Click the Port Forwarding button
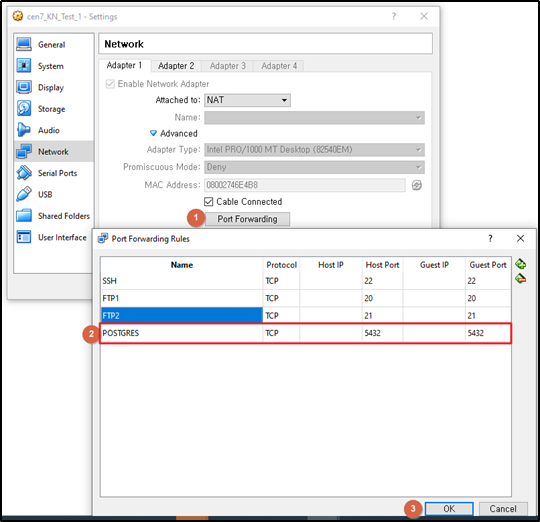 tap(247, 219)
